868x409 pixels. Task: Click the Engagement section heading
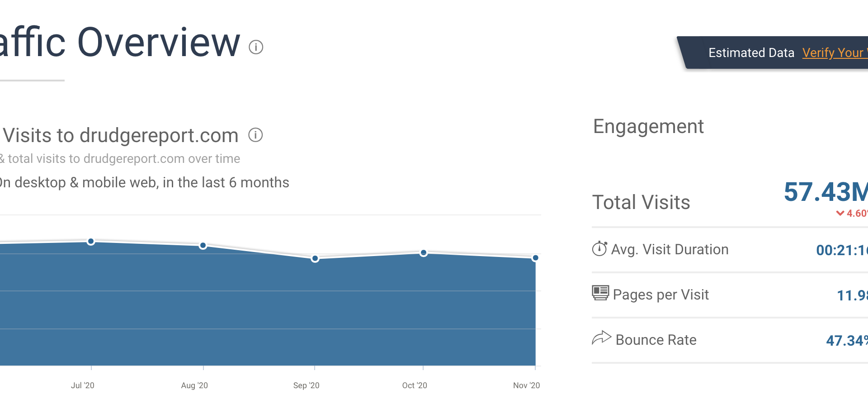[x=648, y=126]
